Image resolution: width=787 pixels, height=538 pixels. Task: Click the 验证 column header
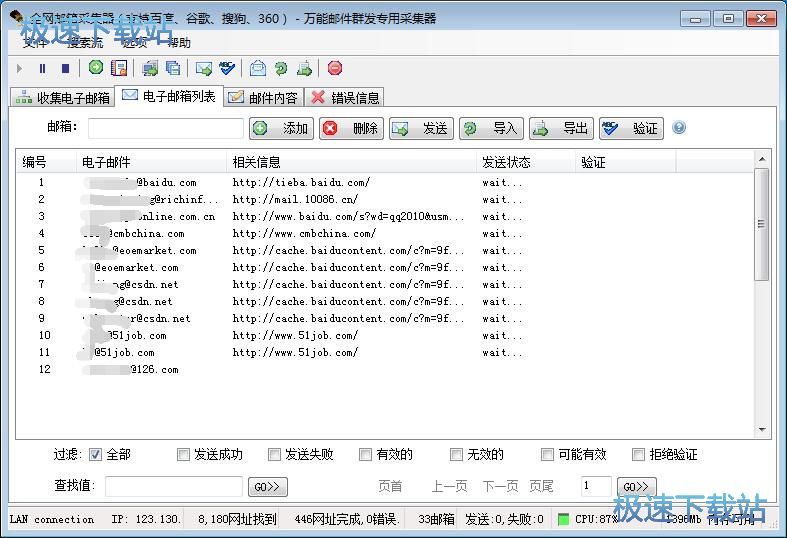coord(625,162)
